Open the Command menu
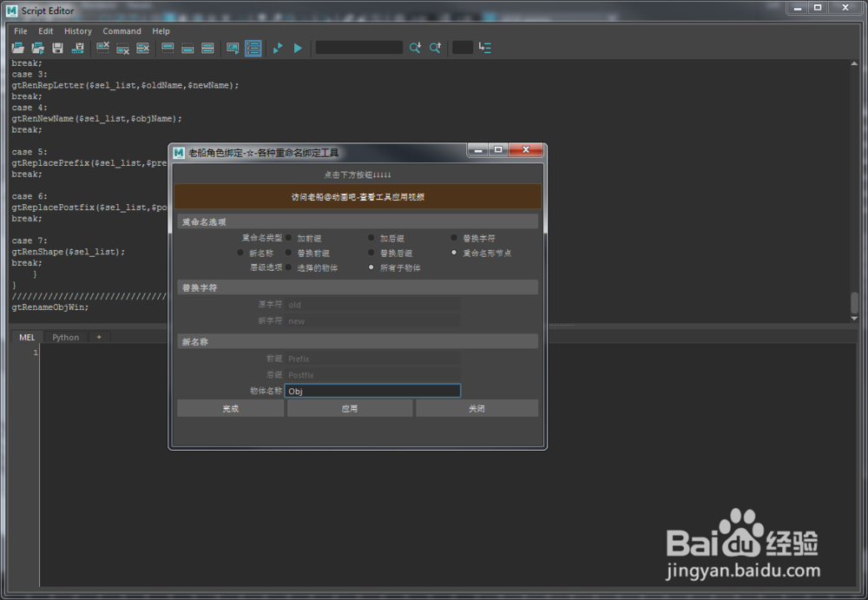Viewport: 868px width, 600px height. click(122, 30)
